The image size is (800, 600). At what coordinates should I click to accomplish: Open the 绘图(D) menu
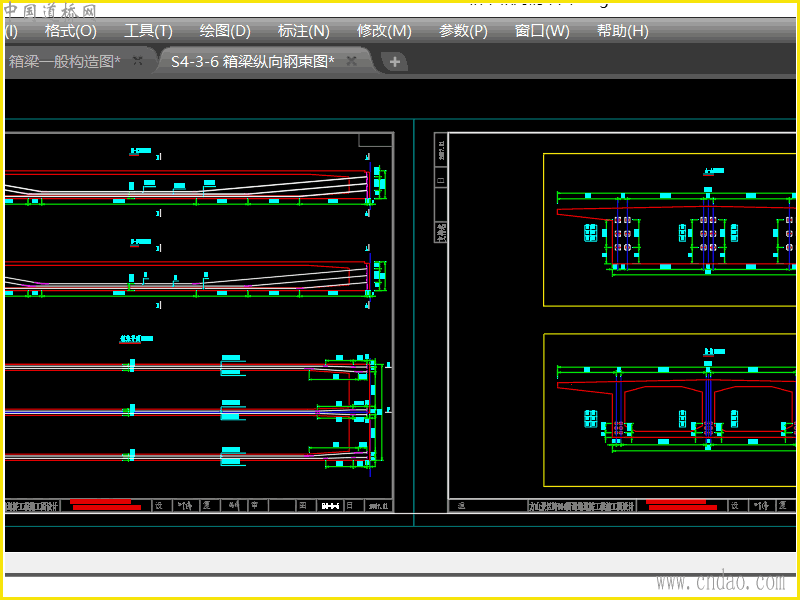[225, 31]
